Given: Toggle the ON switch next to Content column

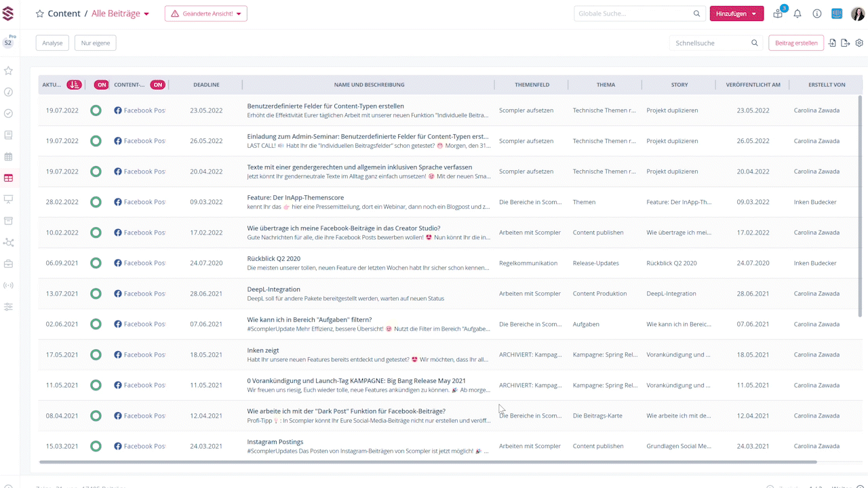Looking at the screenshot, I should (157, 85).
